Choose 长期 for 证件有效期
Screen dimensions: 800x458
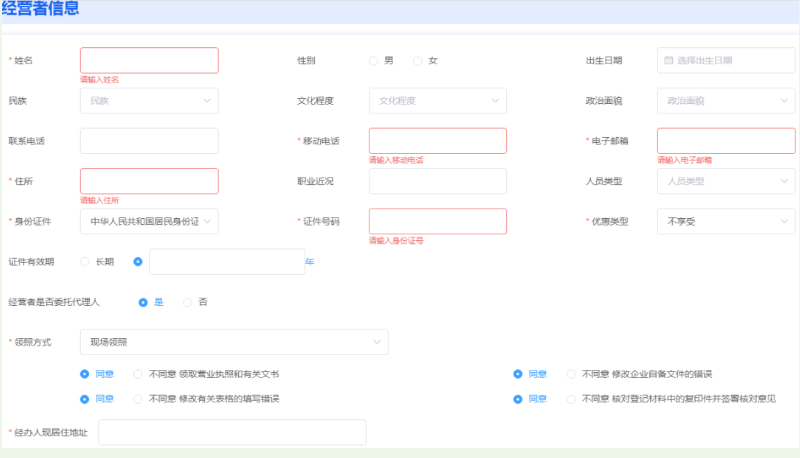(x=85, y=261)
